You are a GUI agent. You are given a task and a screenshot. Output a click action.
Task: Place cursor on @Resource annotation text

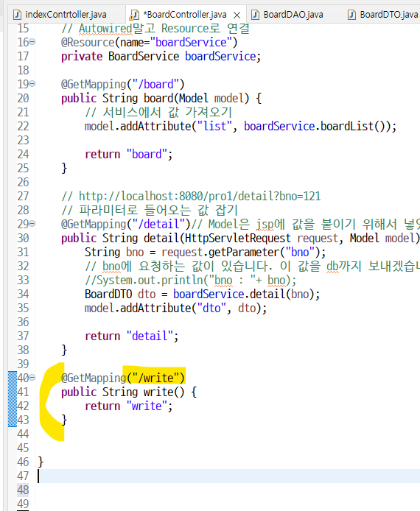pos(88,43)
